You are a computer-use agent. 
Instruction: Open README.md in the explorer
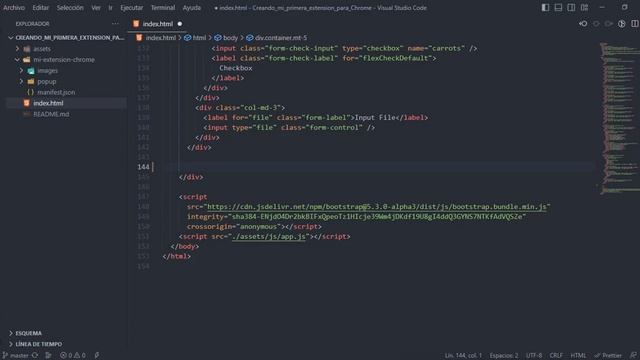pyautogui.click(x=51, y=114)
